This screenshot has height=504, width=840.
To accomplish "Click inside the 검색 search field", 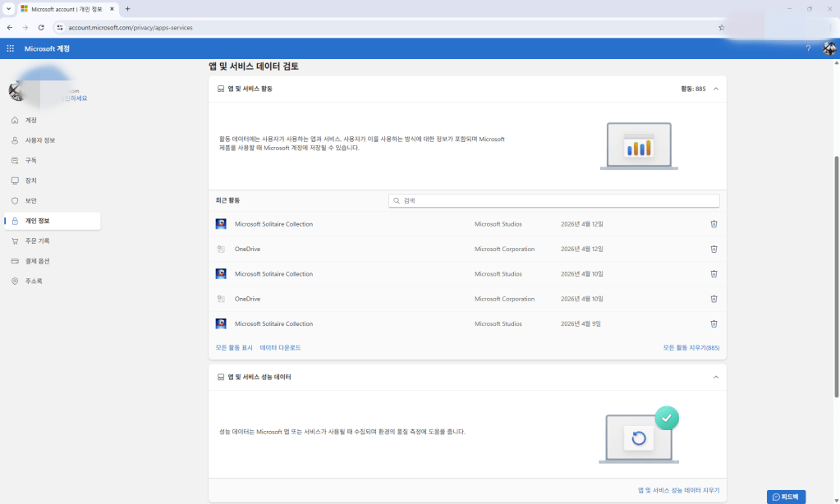I will point(554,199).
